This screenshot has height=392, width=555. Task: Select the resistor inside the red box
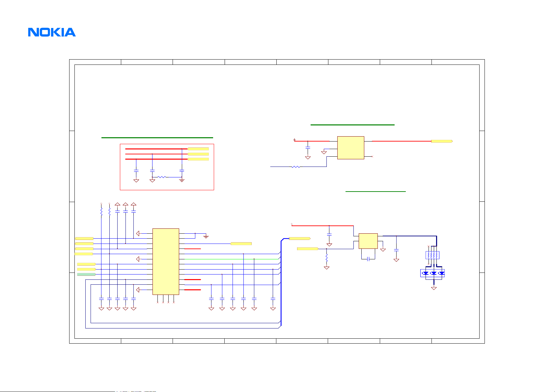tap(162, 177)
